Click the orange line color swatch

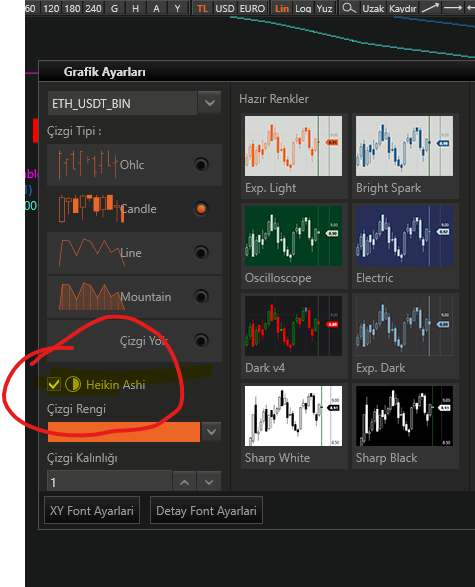coord(124,432)
